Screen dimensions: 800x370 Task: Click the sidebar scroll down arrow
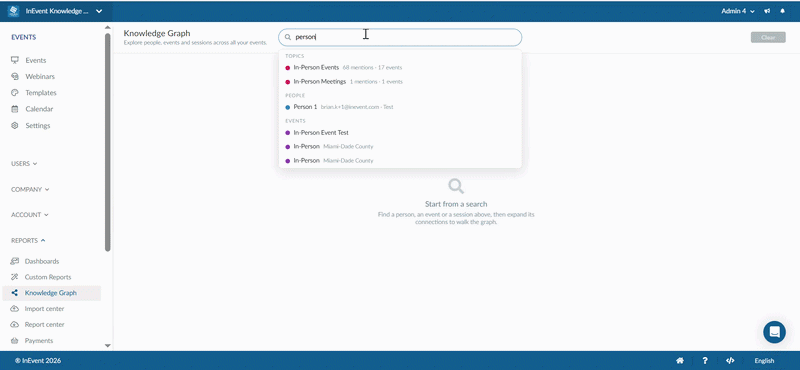tap(107, 346)
